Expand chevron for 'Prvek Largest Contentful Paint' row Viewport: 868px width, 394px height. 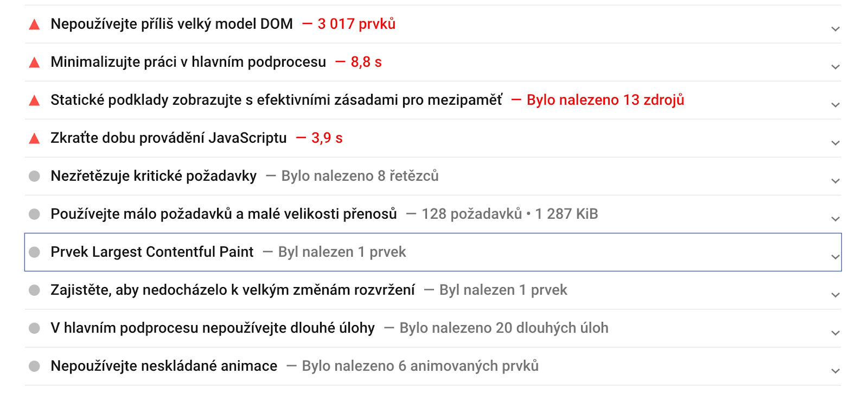click(x=835, y=257)
